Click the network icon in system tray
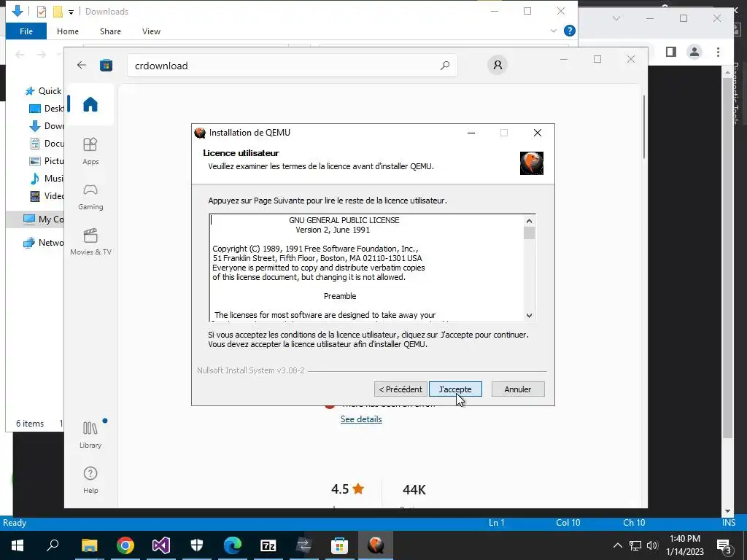Image resolution: width=747 pixels, height=560 pixels. pyautogui.click(x=635, y=545)
